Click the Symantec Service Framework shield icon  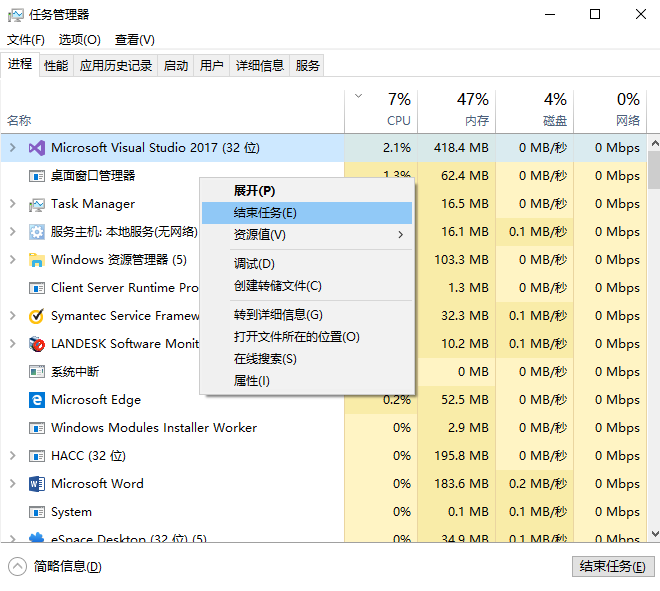click(37, 316)
